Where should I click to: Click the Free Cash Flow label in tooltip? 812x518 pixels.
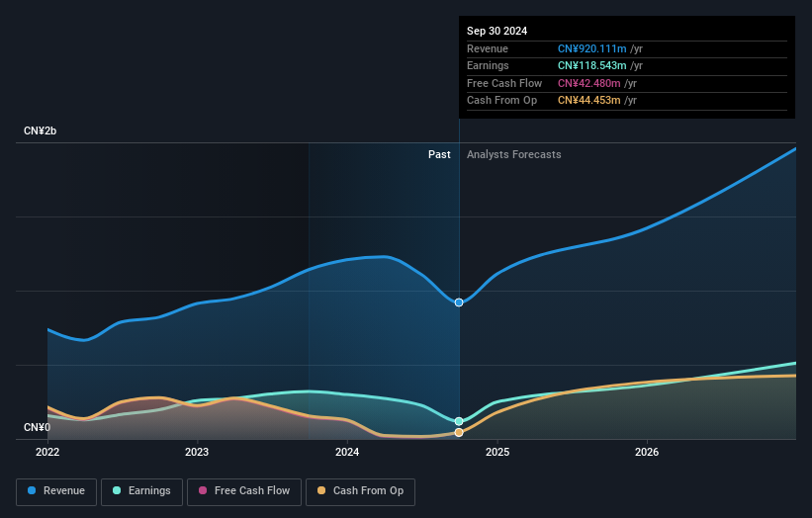tap(503, 83)
